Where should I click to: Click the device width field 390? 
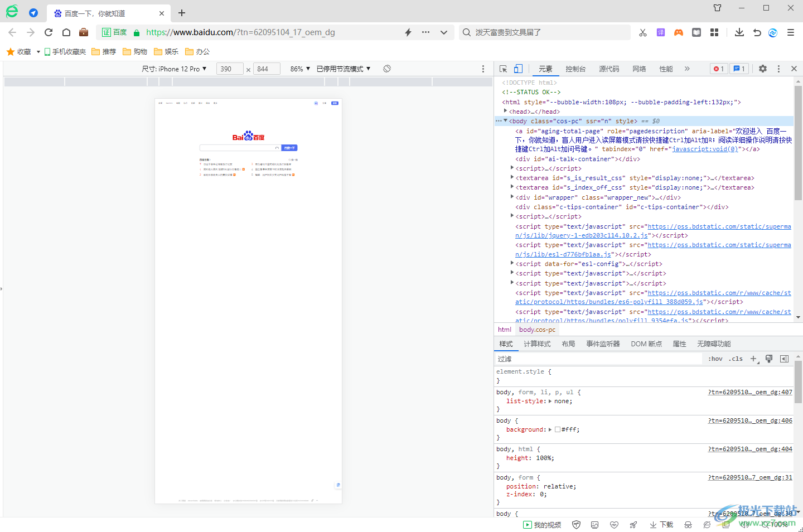(x=229, y=69)
